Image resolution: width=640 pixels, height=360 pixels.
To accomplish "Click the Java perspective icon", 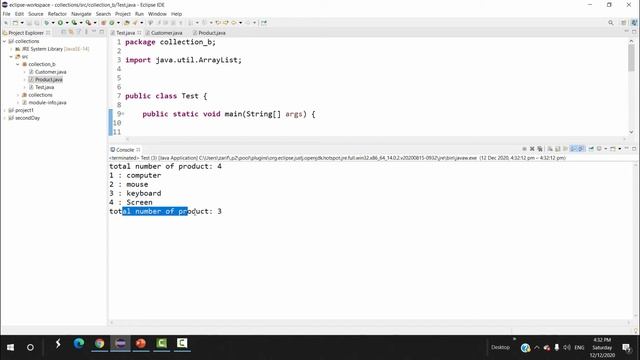I will 633,23.
